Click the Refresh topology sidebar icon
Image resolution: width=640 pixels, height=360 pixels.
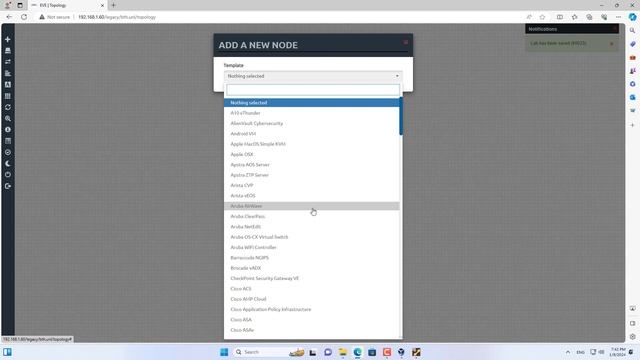coord(8,107)
